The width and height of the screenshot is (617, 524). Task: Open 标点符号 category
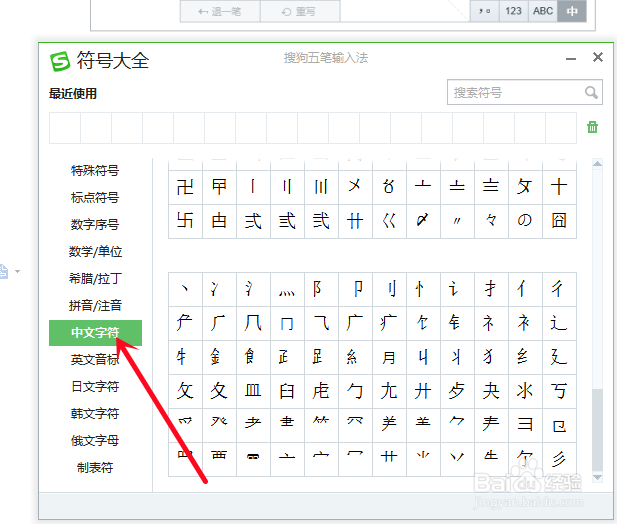click(95, 197)
